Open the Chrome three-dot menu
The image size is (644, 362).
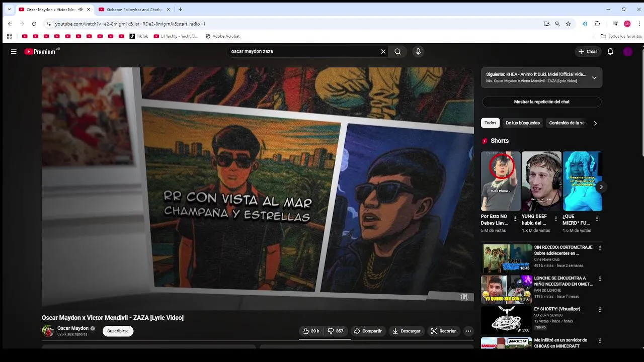(639, 24)
